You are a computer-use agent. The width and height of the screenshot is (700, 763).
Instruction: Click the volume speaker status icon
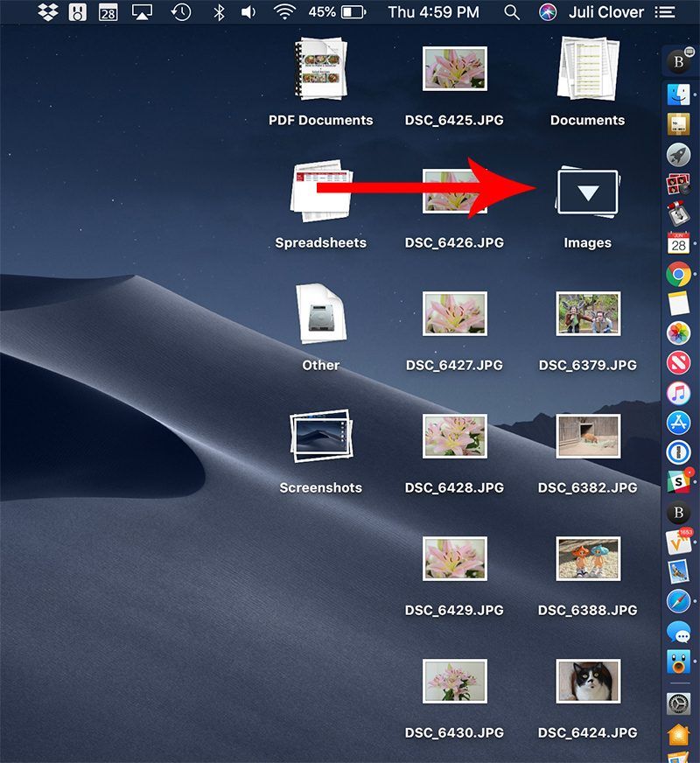(x=249, y=12)
